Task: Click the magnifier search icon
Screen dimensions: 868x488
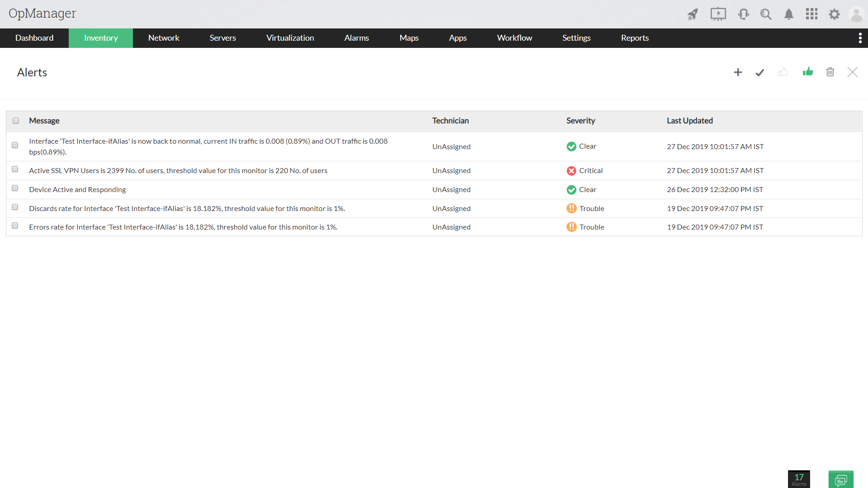Action: click(766, 14)
